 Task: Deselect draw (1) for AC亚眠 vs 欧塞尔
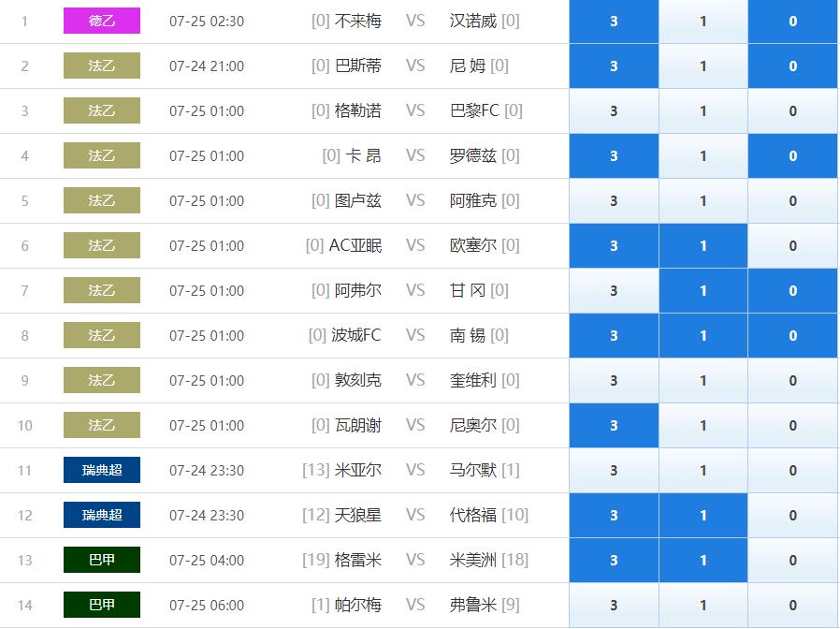tap(702, 245)
